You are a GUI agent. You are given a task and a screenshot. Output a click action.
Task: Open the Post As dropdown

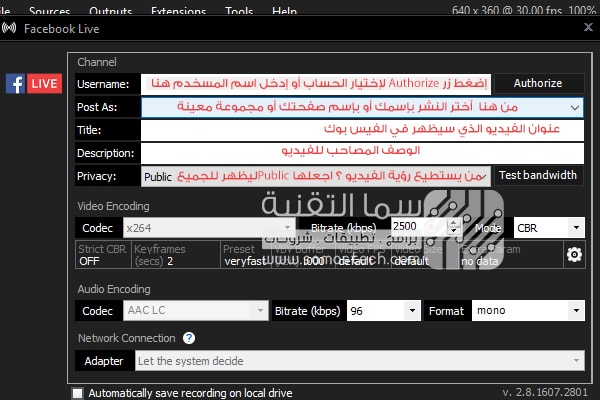click(x=362, y=107)
